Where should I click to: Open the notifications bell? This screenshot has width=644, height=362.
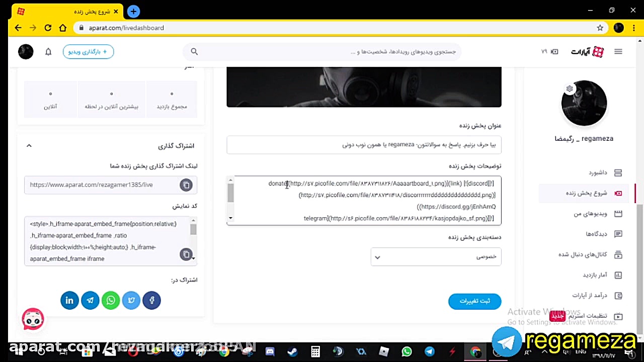coord(48,51)
